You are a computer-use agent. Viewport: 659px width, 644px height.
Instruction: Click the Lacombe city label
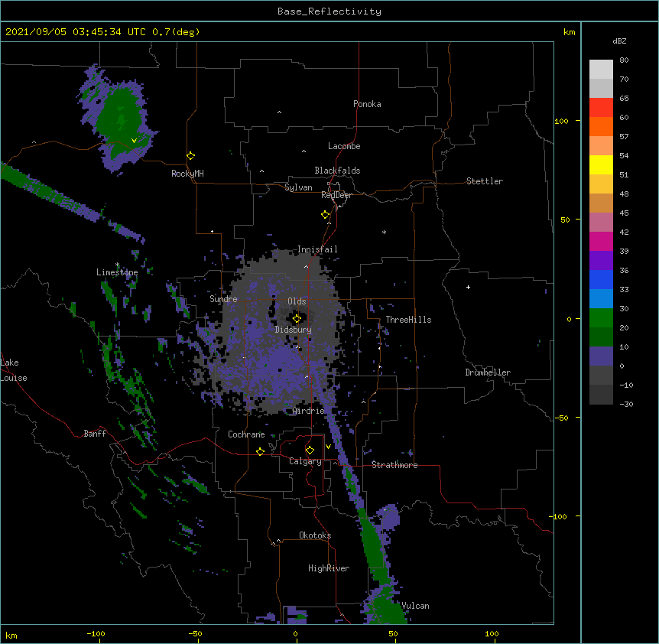(x=344, y=146)
